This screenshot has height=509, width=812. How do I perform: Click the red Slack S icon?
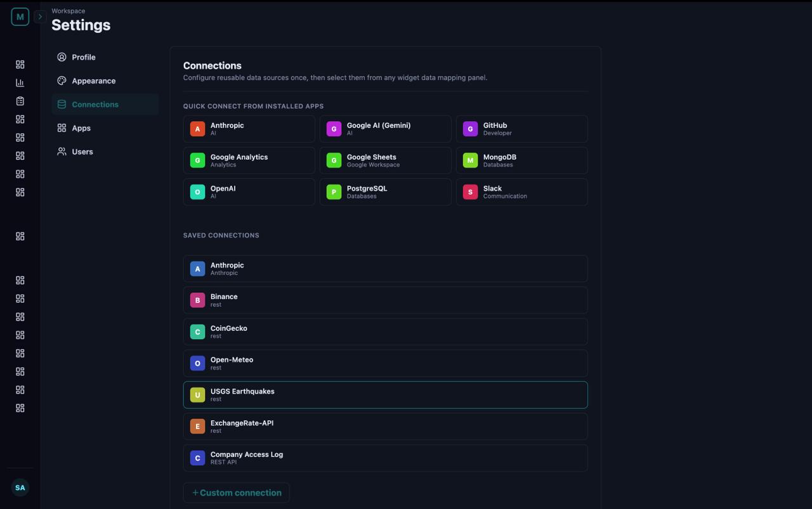coord(470,192)
